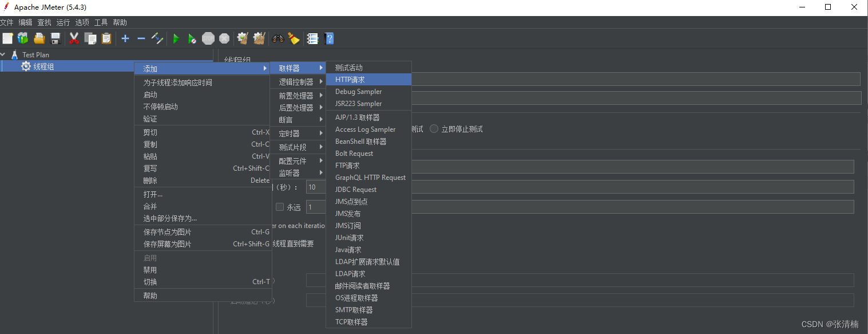Toggle the 永远 checkbox

[x=280, y=207]
